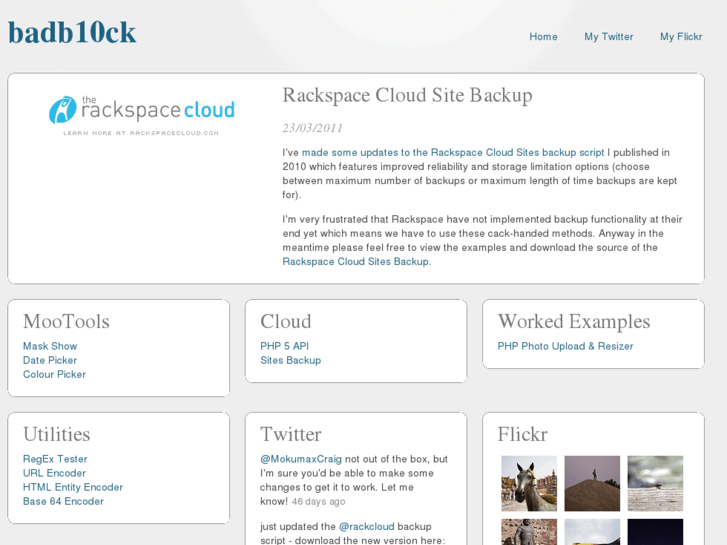Open the Colour Picker link
The image size is (727, 545).
coord(54,374)
